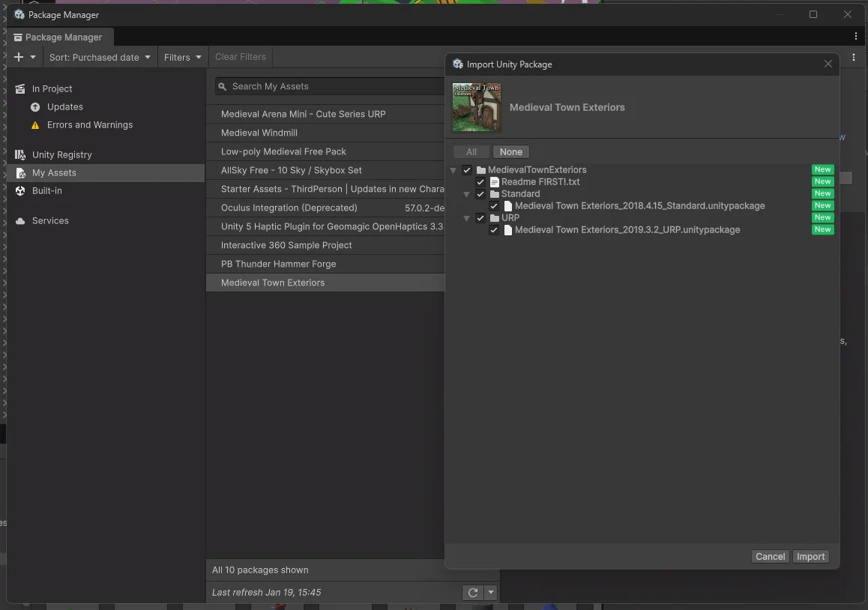868x610 pixels.
Task: Click the refresh icon beside Last refresh
Action: click(473, 593)
